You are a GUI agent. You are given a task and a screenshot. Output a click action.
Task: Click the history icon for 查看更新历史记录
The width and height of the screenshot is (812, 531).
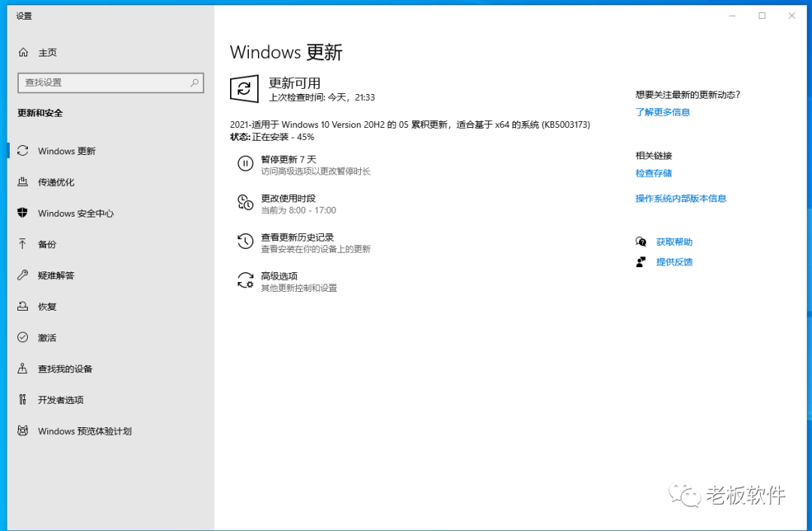[245, 241]
